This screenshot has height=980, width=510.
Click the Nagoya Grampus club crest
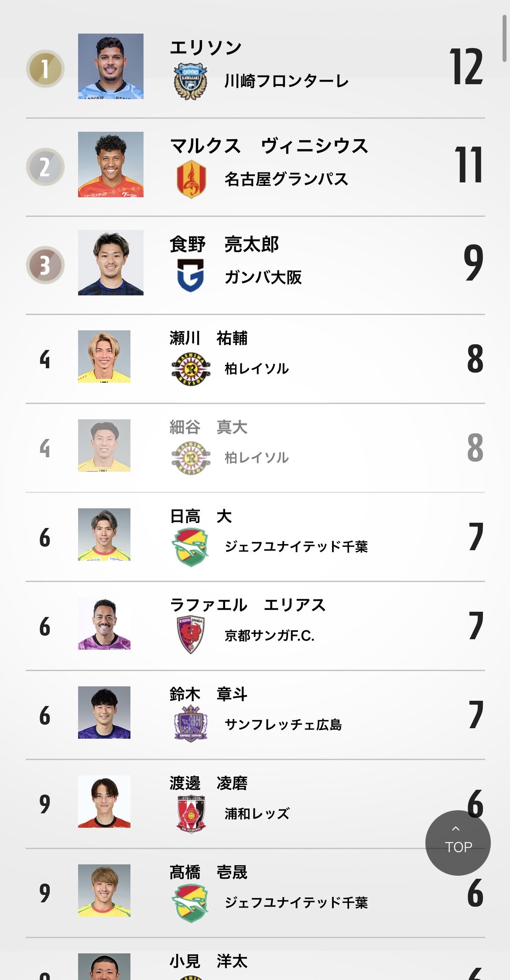[191, 179]
